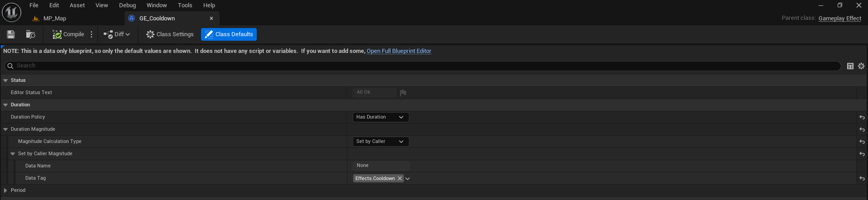Viewport: 868px width, 200px height.
Task: Open the Debug menu
Action: [x=127, y=5]
